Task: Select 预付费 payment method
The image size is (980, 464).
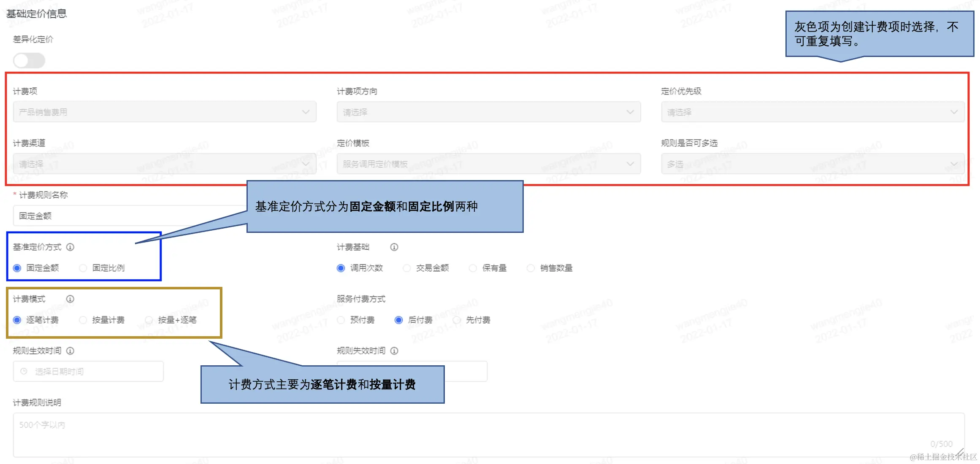Action: 341,320
